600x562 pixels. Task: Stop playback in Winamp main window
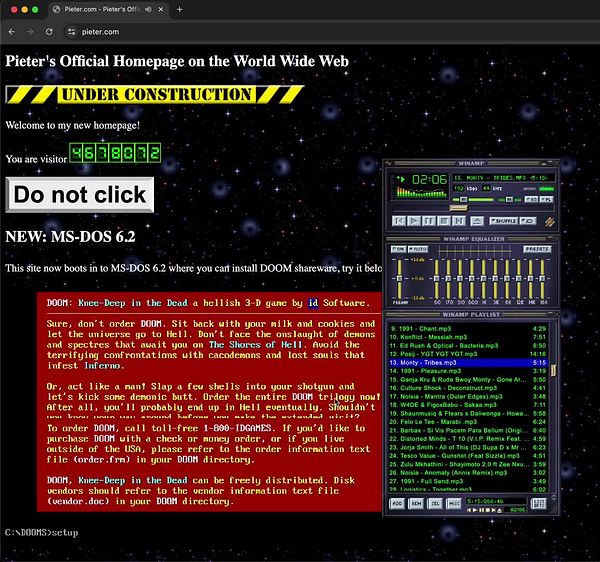click(443, 221)
